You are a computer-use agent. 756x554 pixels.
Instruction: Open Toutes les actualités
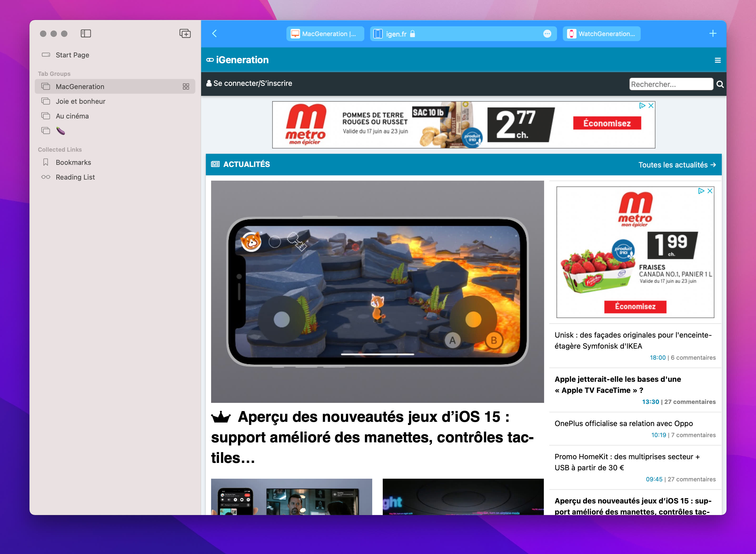(678, 164)
